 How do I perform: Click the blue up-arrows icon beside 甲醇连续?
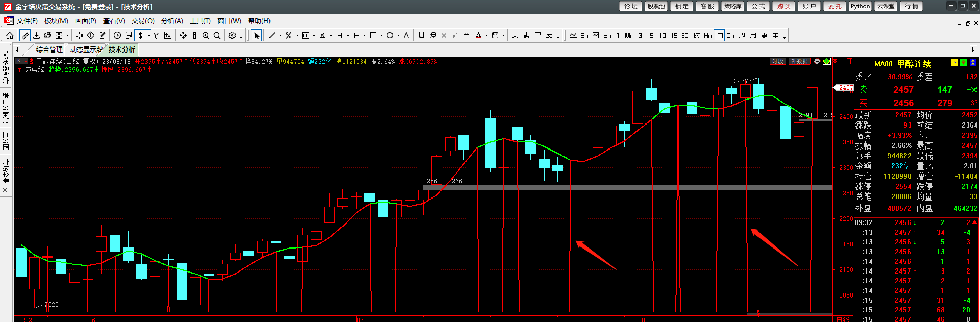click(972, 62)
